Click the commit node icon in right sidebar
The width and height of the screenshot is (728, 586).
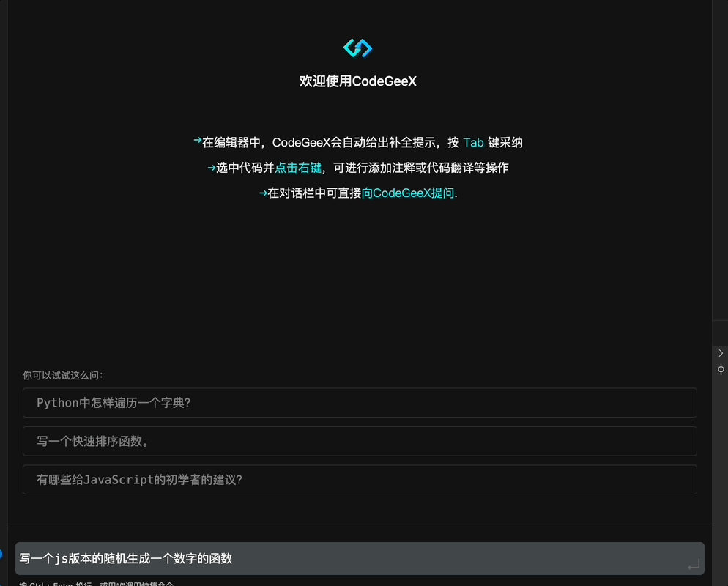click(x=721, y=370)
